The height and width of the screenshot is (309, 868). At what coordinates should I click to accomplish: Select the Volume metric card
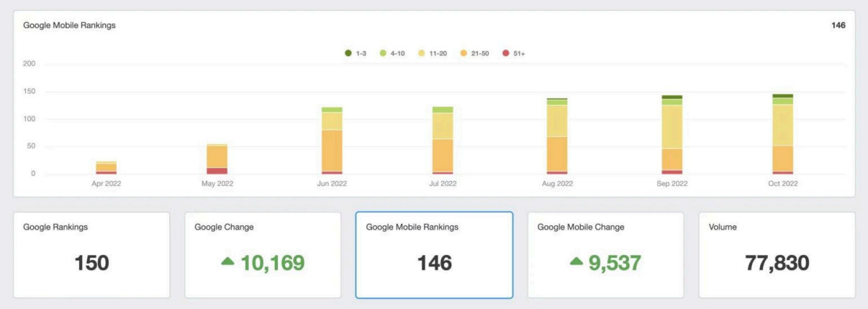click(777, 255)
